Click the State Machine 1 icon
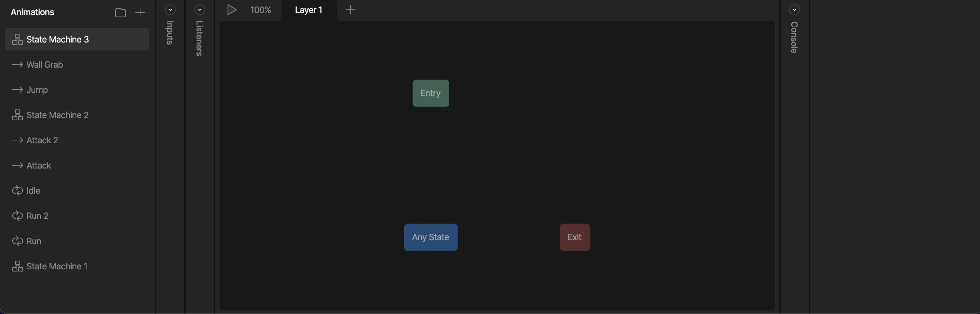 (x=18, y=266)
